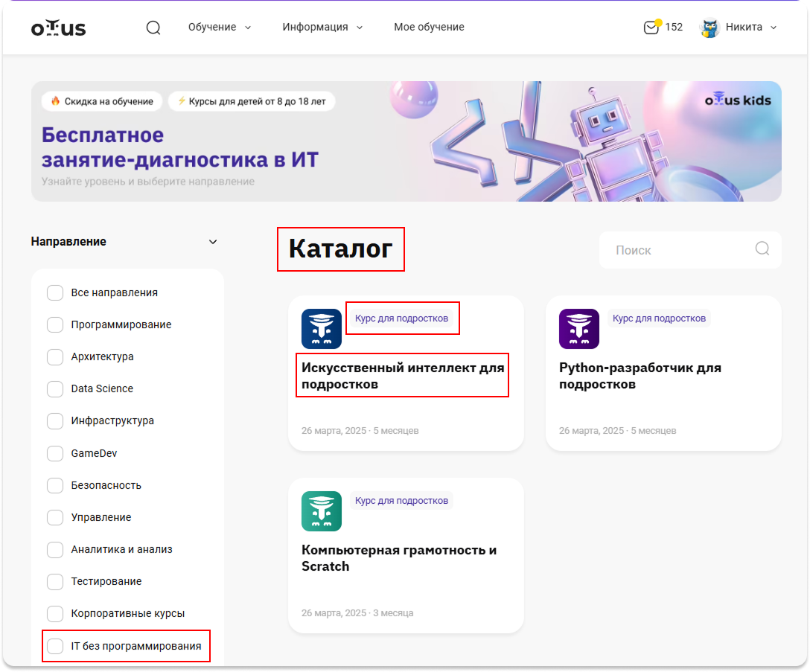The image size is (810, 672).
Task: Open the Python-разработчик для подростков course
Action: coord(640,376)
